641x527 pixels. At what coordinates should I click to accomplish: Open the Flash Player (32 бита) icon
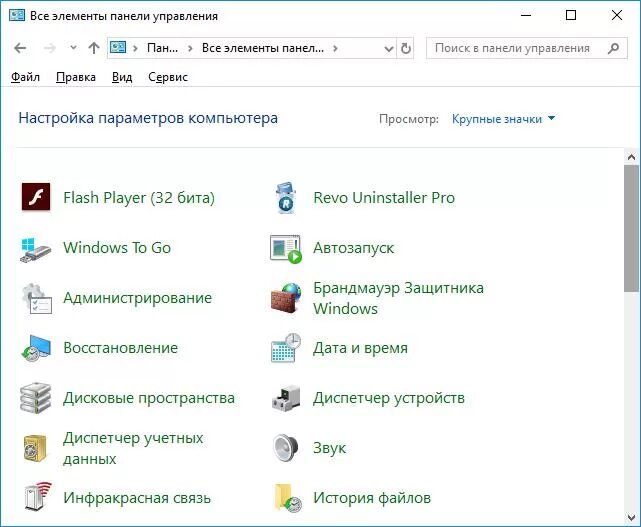click(36, 197)
